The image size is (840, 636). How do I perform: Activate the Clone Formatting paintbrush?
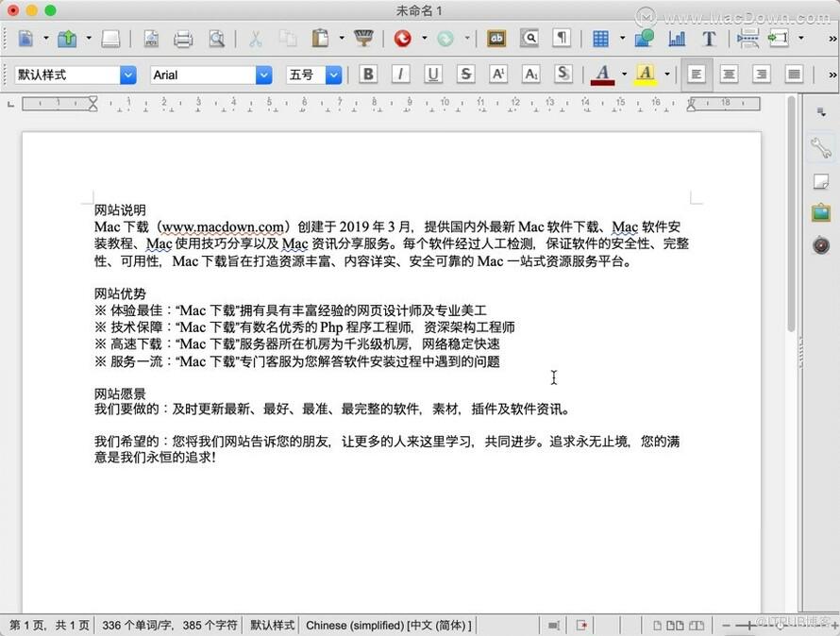[x=363, y=39]
